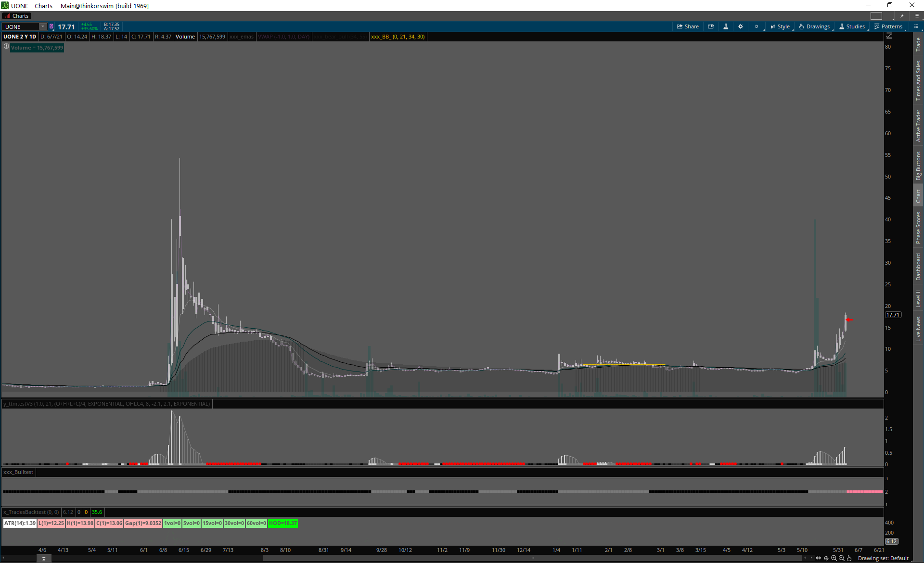
Task: Click the purple number 9 link icon
Action: [x=51, y=26]
